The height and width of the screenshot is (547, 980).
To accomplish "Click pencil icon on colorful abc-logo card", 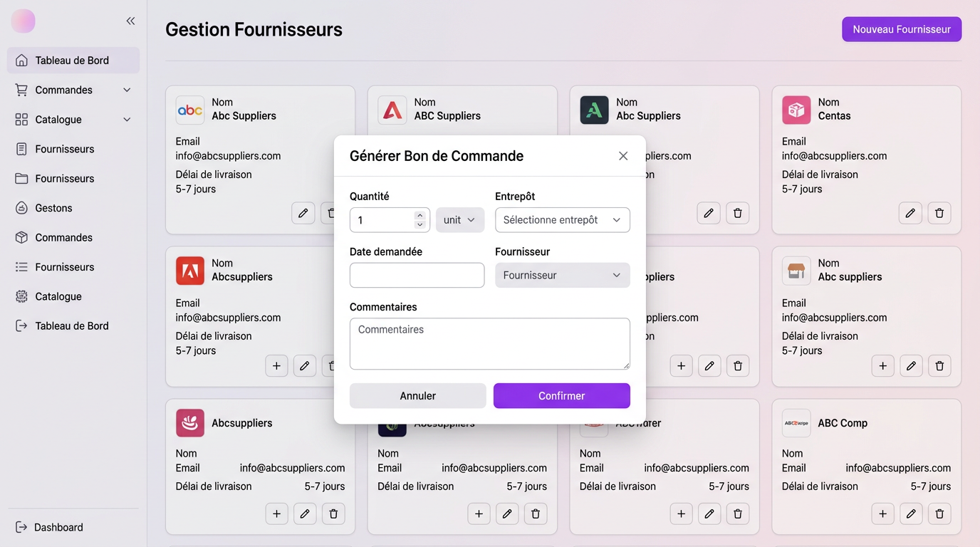I will point(303,213).
